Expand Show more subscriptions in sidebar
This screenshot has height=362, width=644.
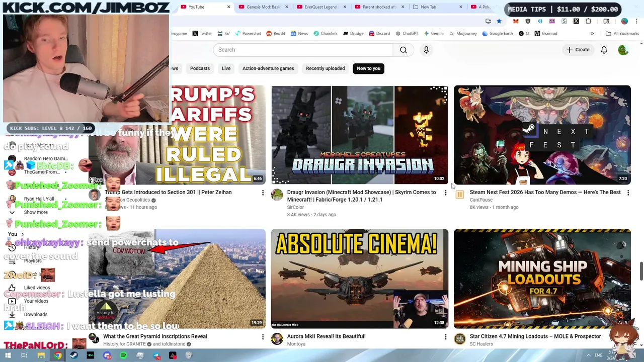pos(36,212)
